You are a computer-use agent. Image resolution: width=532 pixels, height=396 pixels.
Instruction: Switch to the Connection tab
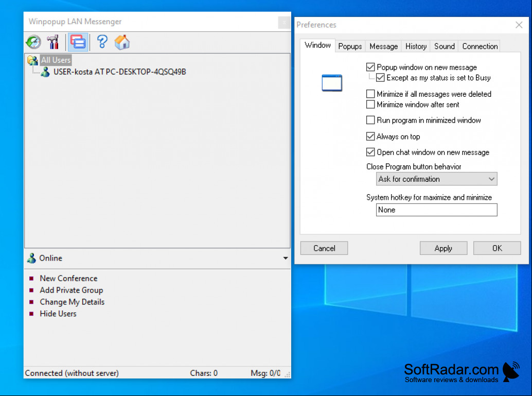480,46
